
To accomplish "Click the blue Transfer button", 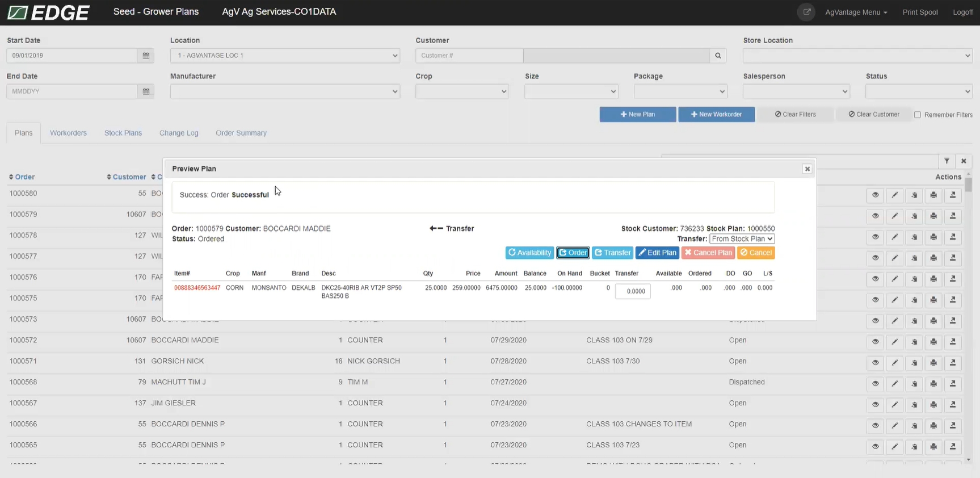I will 612,253.
